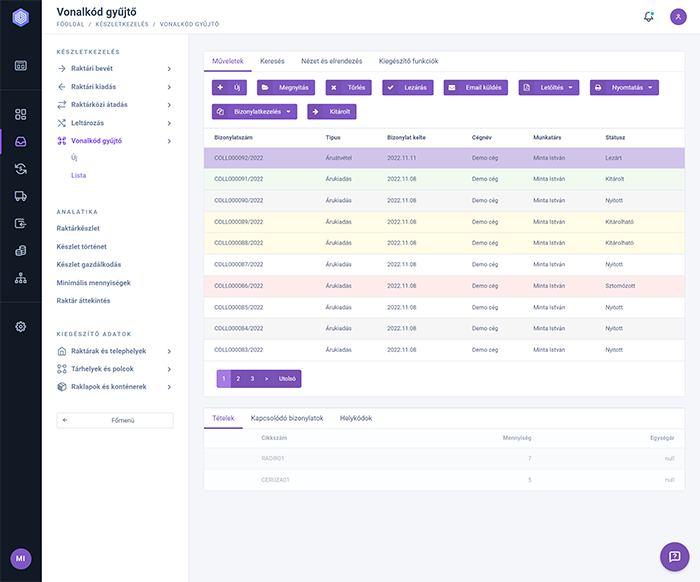Open the Bizonylatkezelés dropdown

255,111
